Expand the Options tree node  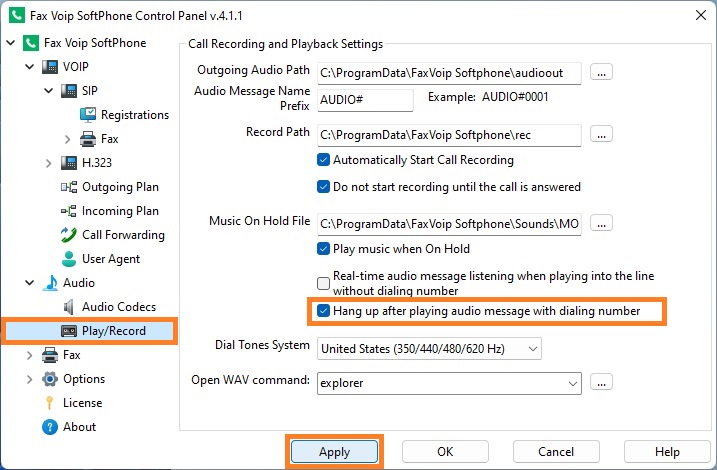pyautogui.click(x=30, y=379)
